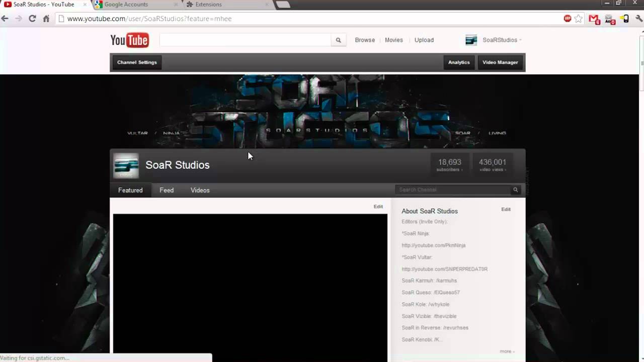The height and width of the screenshot is (362, 644).
Task: Click Edit above the featured video
Action: (x=378, y=207)
